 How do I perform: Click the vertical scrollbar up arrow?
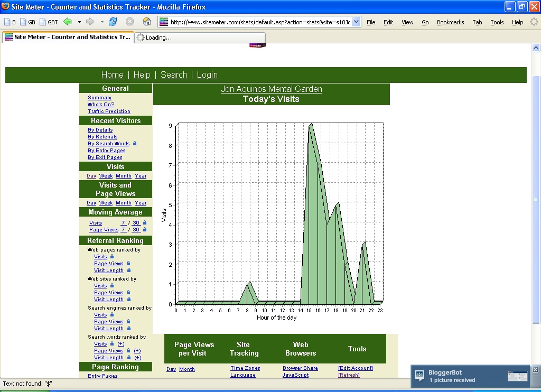(536, 48)
